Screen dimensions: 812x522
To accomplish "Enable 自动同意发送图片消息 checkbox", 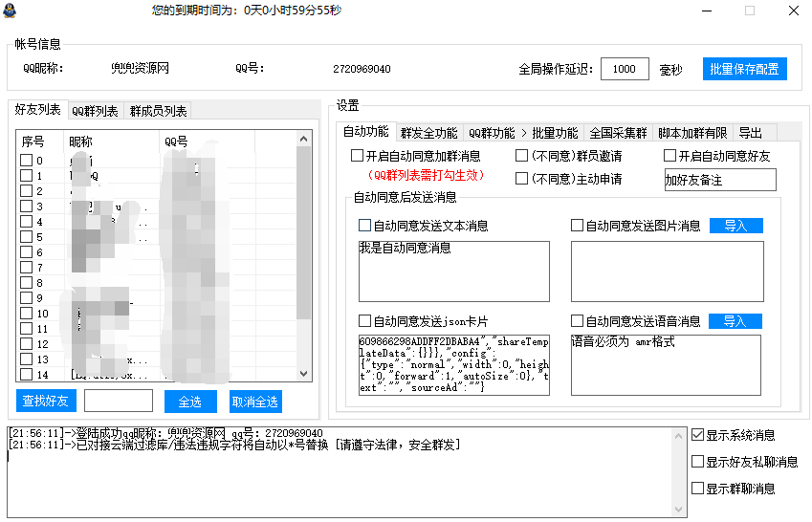I will point(577,226).
